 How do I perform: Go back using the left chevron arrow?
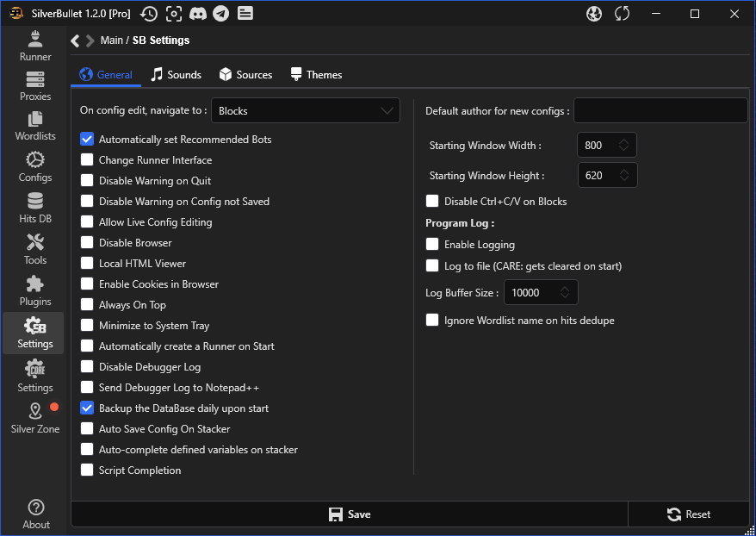[x=75, y=41]
